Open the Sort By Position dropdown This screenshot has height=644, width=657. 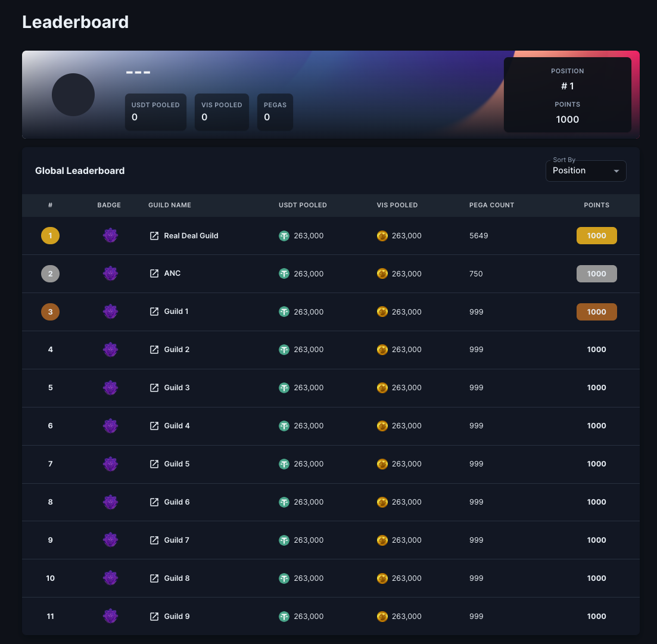pos(586,171)
